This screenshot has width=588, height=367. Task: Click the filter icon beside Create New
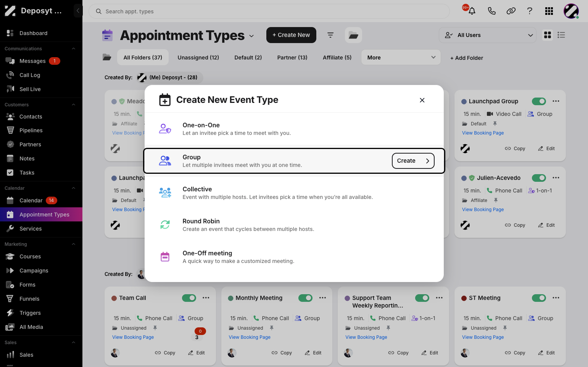tap(330, 35)
